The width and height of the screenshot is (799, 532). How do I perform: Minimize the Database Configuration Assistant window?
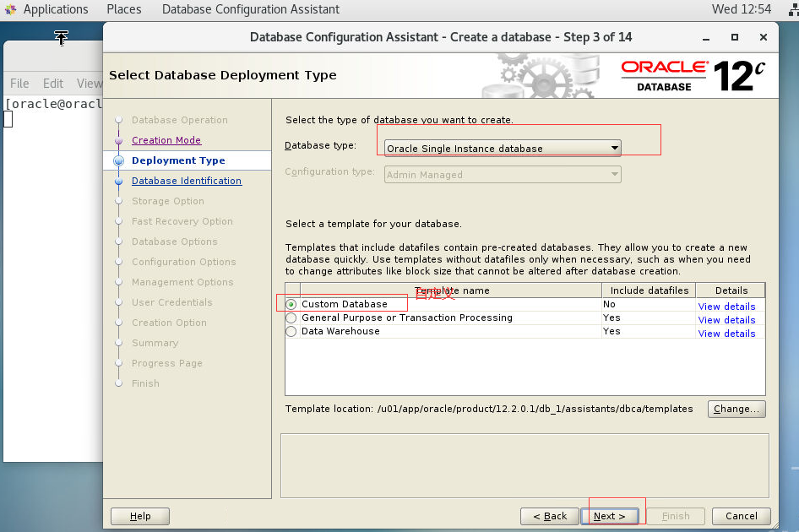click(706, 38)
